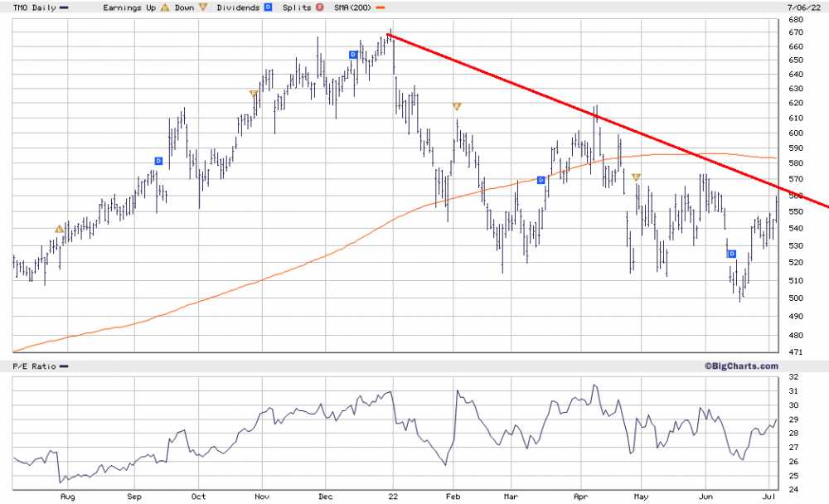Select the earnings down marker in late April

pyautogui.click(x=636, y=177)
